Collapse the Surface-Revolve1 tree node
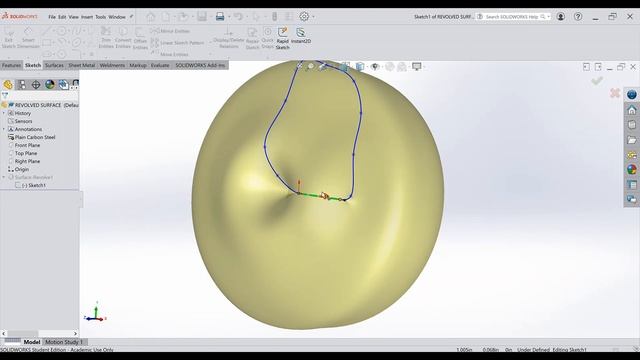The image size is (640, 360). [4, 177]
